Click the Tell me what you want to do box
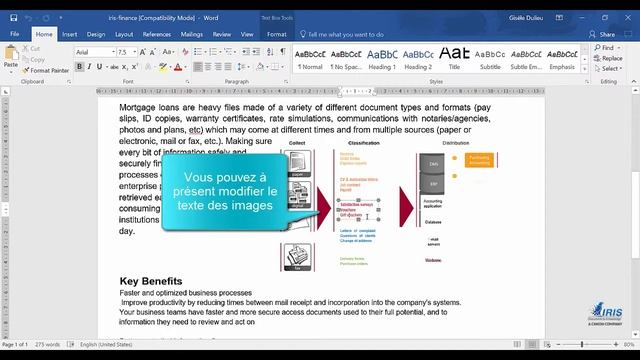The height and width of the screenshot is (360, 640). tap(342, 34)
